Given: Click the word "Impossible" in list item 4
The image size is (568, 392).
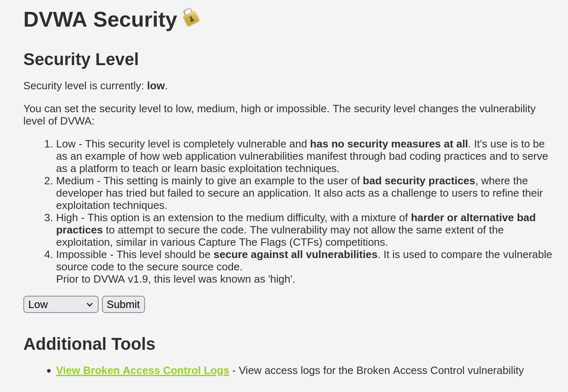Looking at the screenshot, I should tap(81, 254).
